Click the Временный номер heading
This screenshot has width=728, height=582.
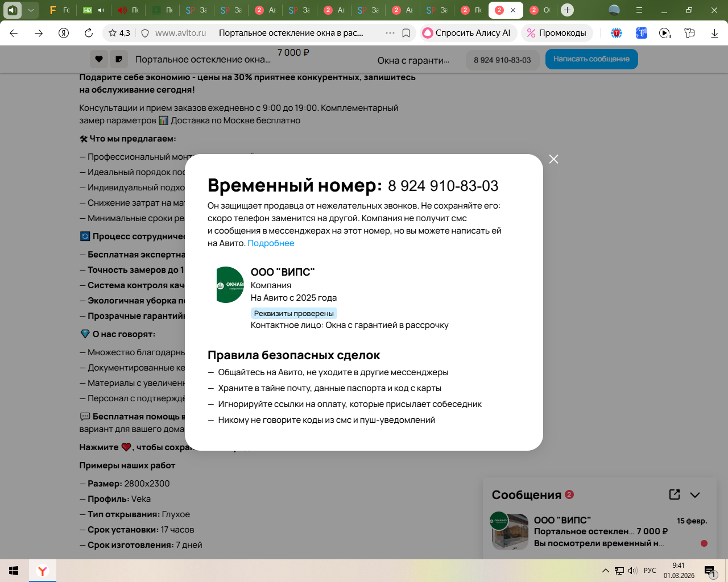pyautogui.click(x=295, y=185)
